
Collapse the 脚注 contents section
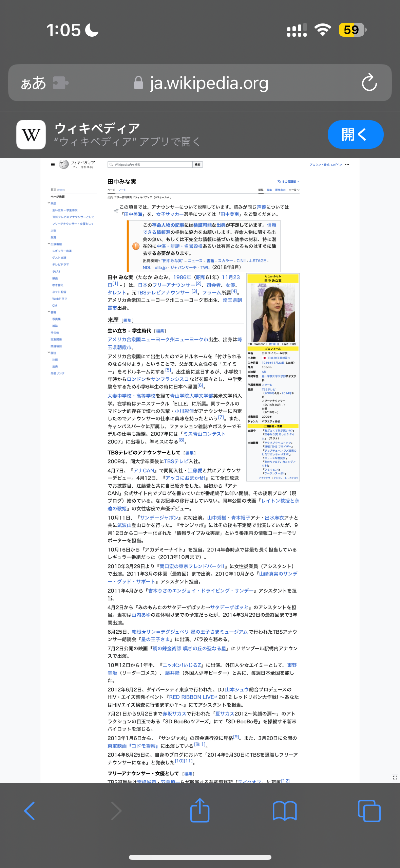coord(49,352)
